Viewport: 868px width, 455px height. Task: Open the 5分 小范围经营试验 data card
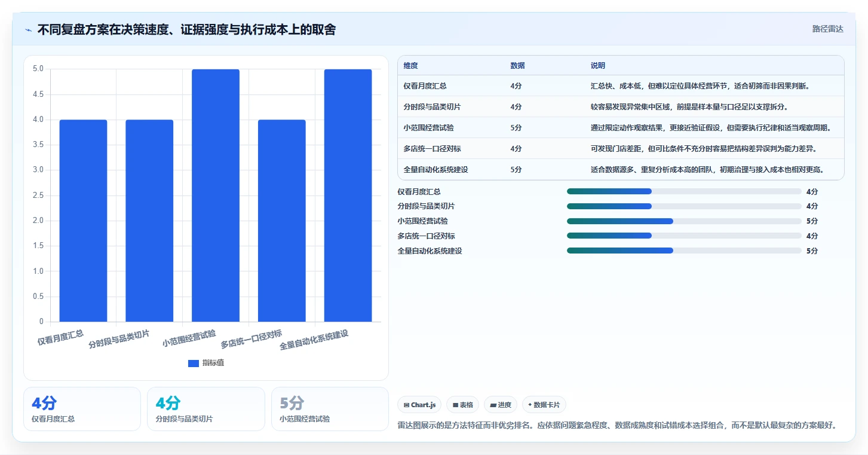tap(330, 409)
